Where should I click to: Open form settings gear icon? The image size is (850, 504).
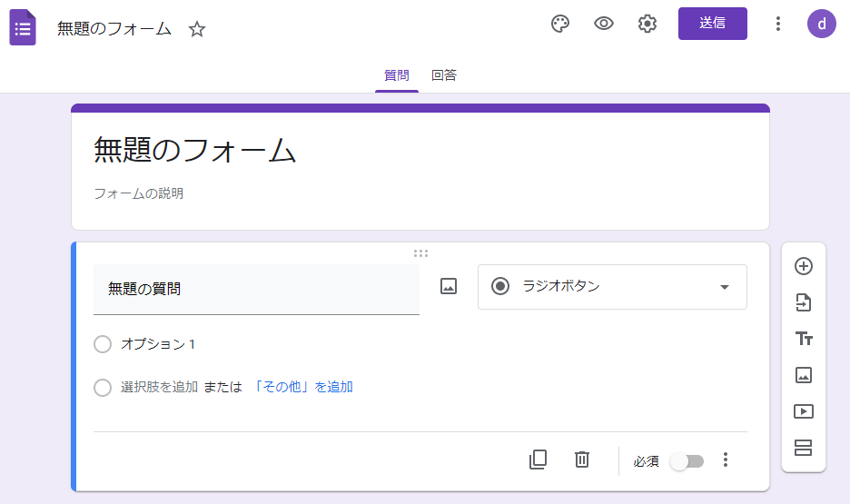coord(647,24)
